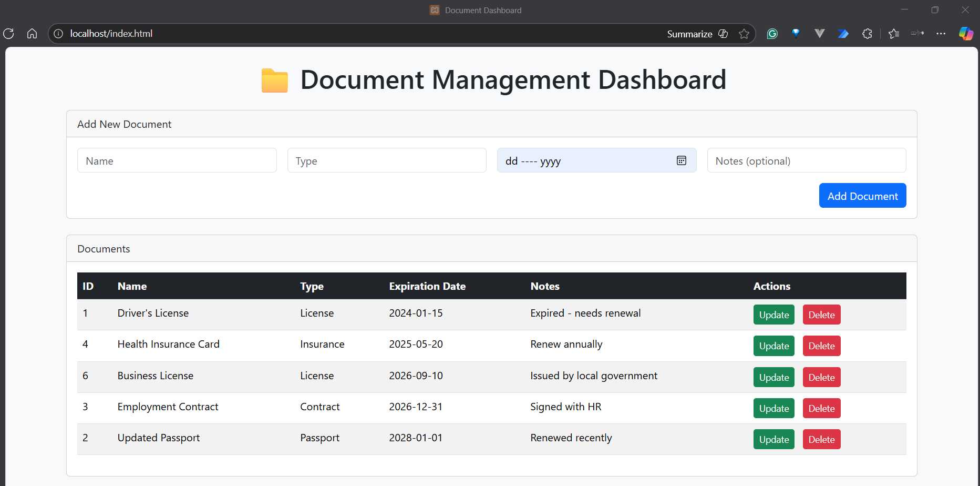The height and width of the screenshot is (486, 980).
Task: Click the read aloud icon beside Favorites
Action: click(917, 34)
